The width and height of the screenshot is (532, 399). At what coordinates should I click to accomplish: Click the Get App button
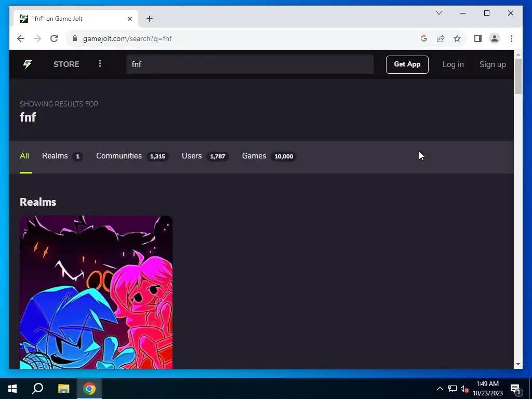pyautogui.click(x=407, y=64)
